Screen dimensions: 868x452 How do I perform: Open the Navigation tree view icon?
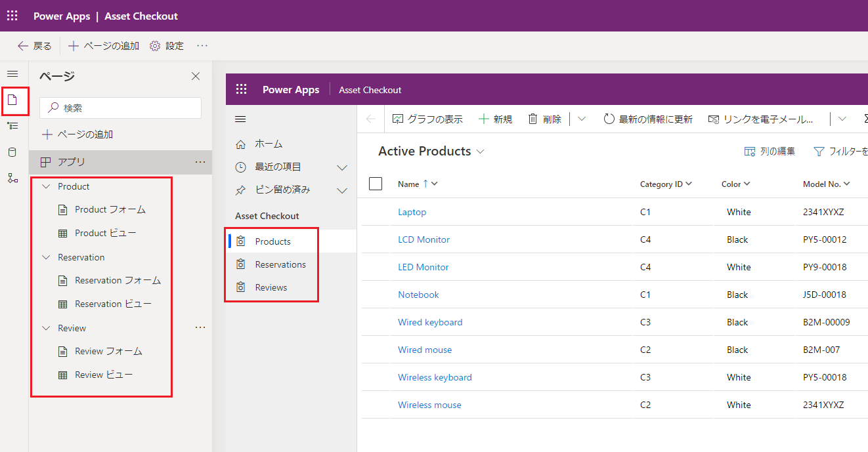coord(12,126)
